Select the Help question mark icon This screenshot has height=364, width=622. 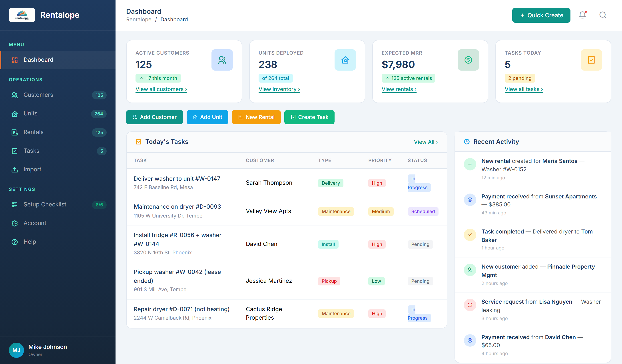coord(15,242)
